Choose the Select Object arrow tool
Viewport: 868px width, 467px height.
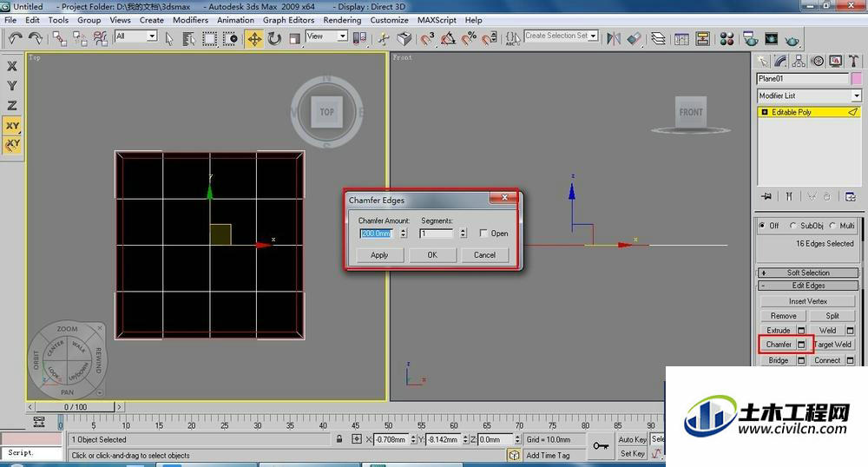pos(169,39)
